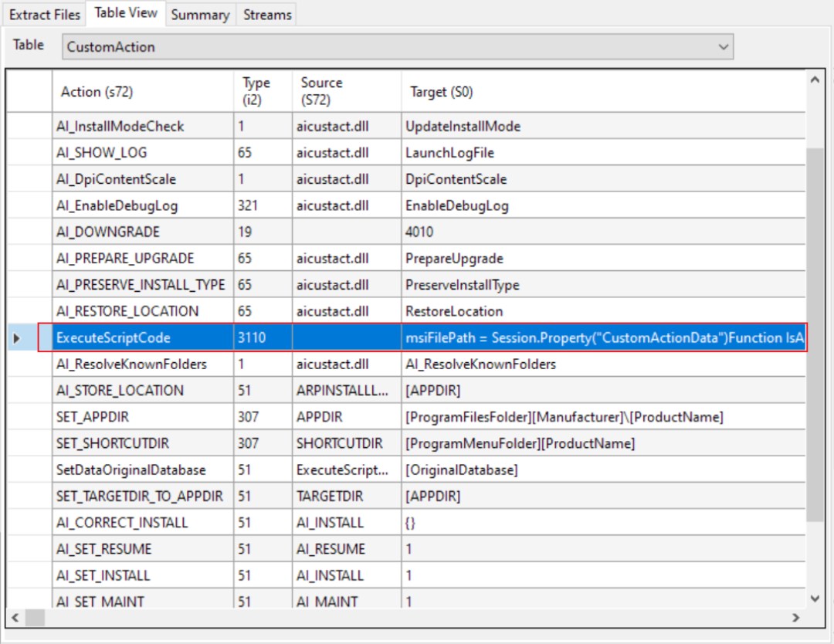Click the Source (S72) column header
This screenshot has width=834, height=644.
click(347, 91)
